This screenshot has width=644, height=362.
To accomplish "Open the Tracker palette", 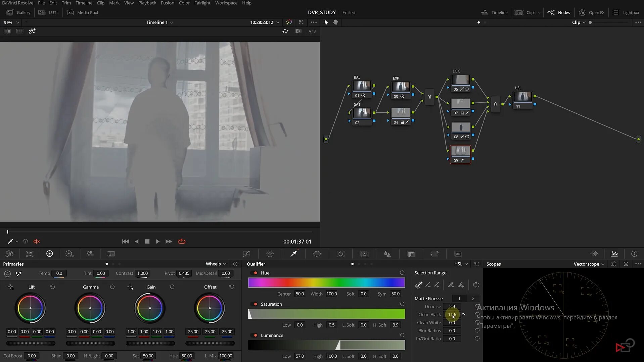I will point(340,254).
